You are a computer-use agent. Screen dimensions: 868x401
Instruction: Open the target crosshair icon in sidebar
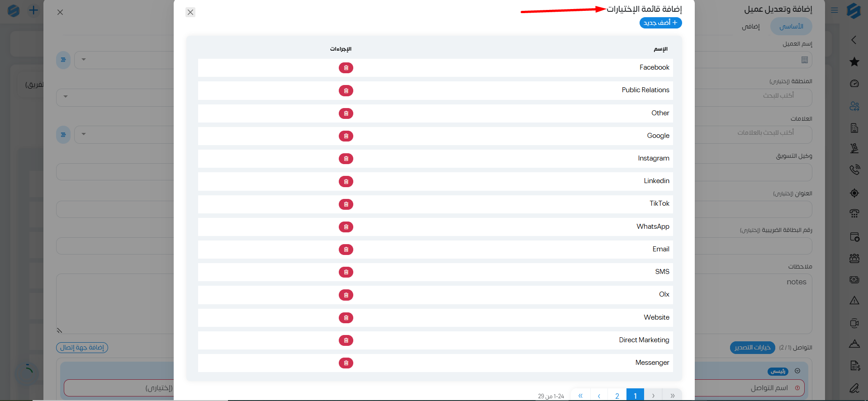click(x=854, y=193)
